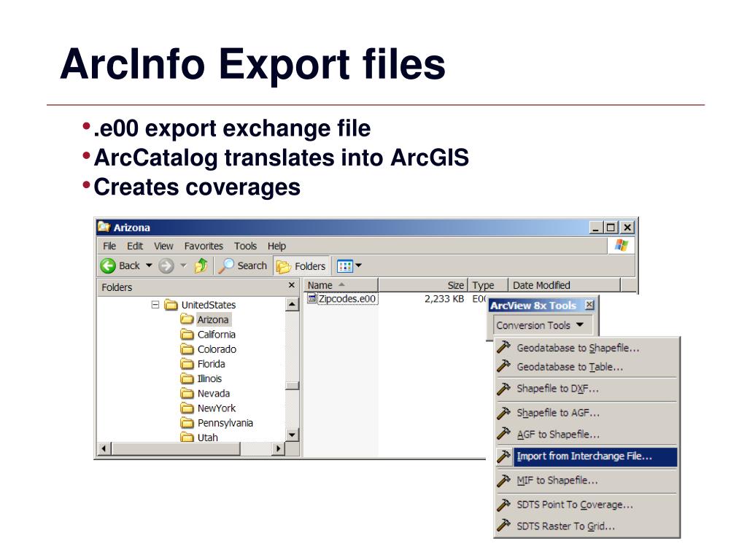Screen dimensions: 747x560
Task: Click the Up folder icon
Action: [x=201, y=265]
